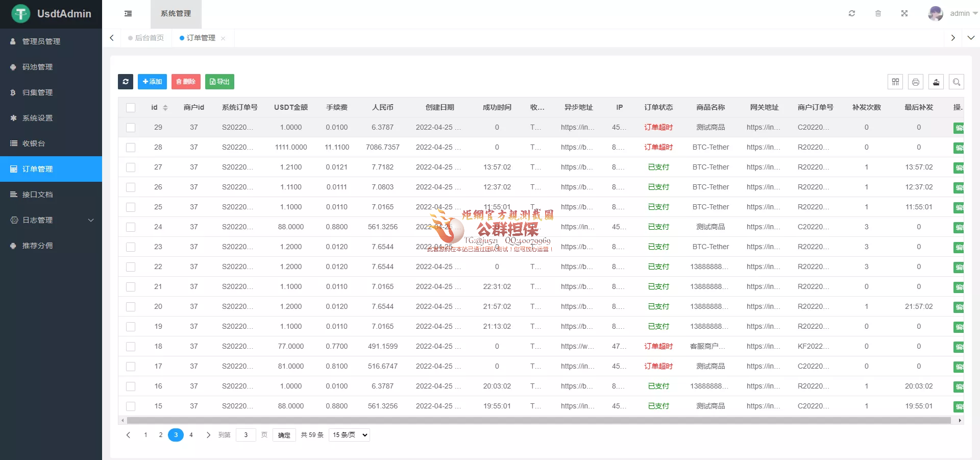Image resolution: width=980 pixels, height=460 pixels.
Task: Toggle the select-all checkbox in the table header
Action: click(131, 107)
